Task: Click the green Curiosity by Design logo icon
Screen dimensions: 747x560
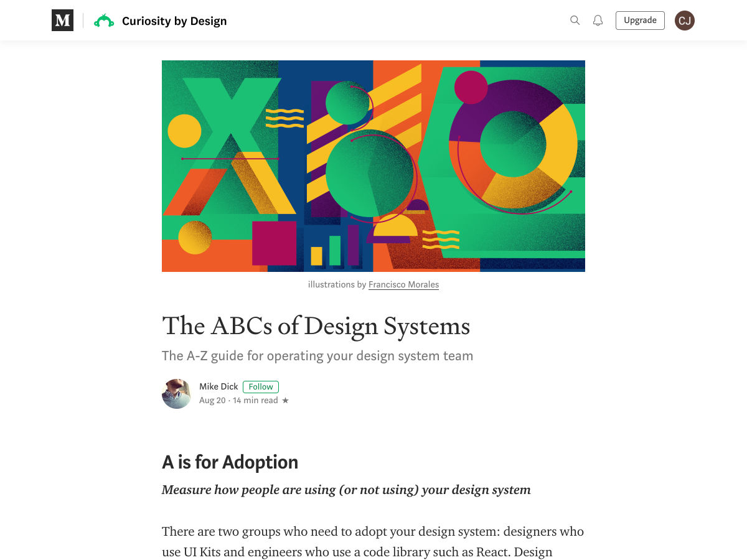Action: pyautogui.click(x=104, y=21)
